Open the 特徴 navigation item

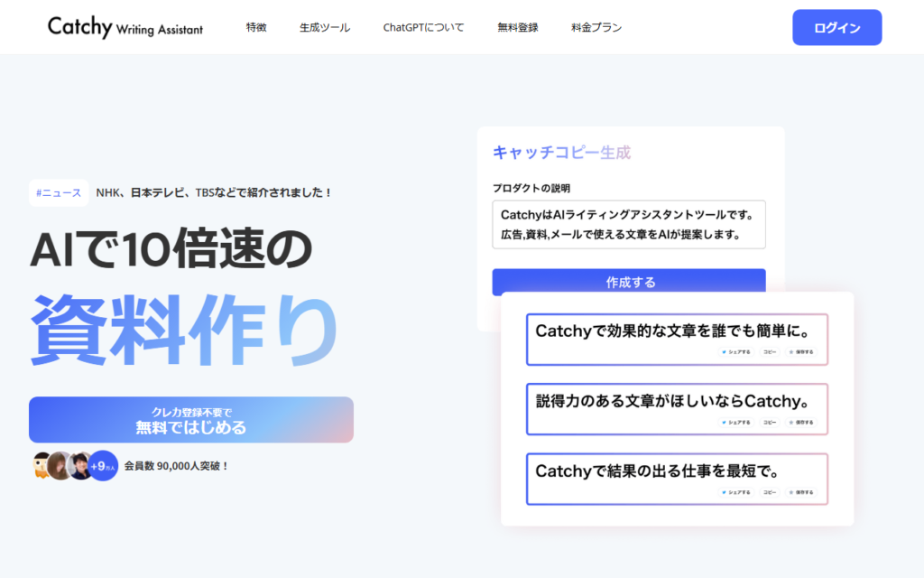[256, 28]
